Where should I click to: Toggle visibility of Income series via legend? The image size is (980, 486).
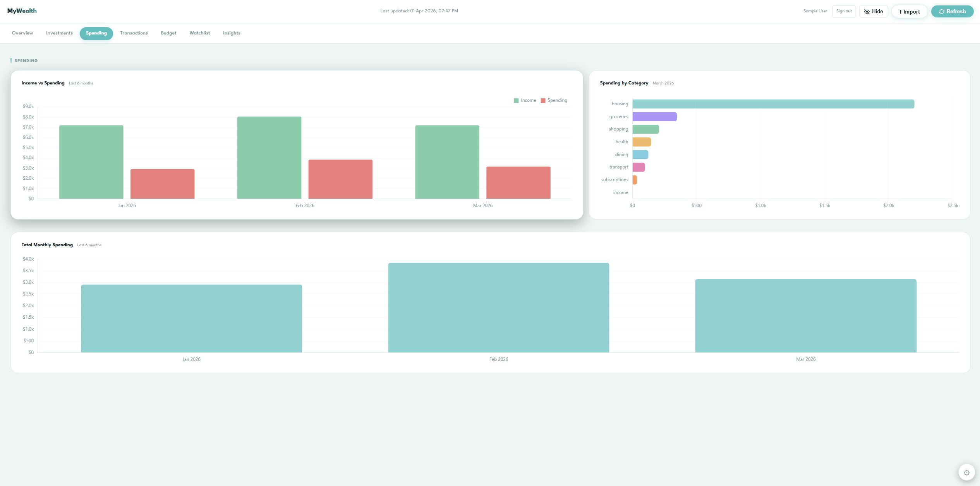tap(526, 100)
